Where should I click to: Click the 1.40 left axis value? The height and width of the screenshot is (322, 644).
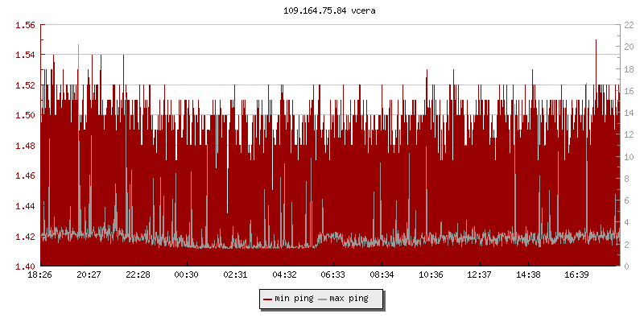[25, 266]
